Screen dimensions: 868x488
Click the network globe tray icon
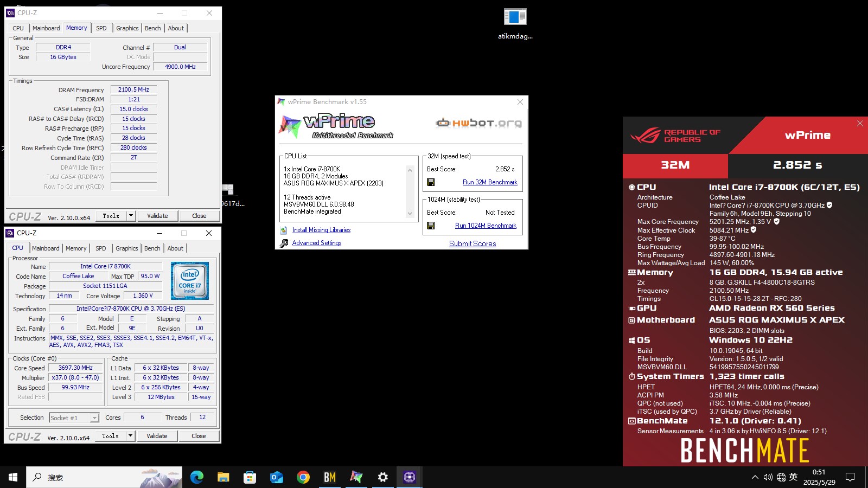[x=781, y=477]
